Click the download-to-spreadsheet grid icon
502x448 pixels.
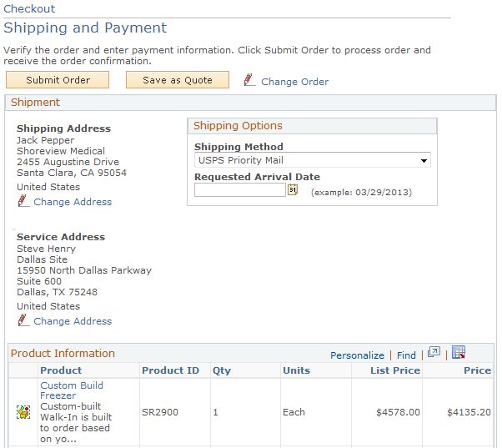[x=458, y=353]
